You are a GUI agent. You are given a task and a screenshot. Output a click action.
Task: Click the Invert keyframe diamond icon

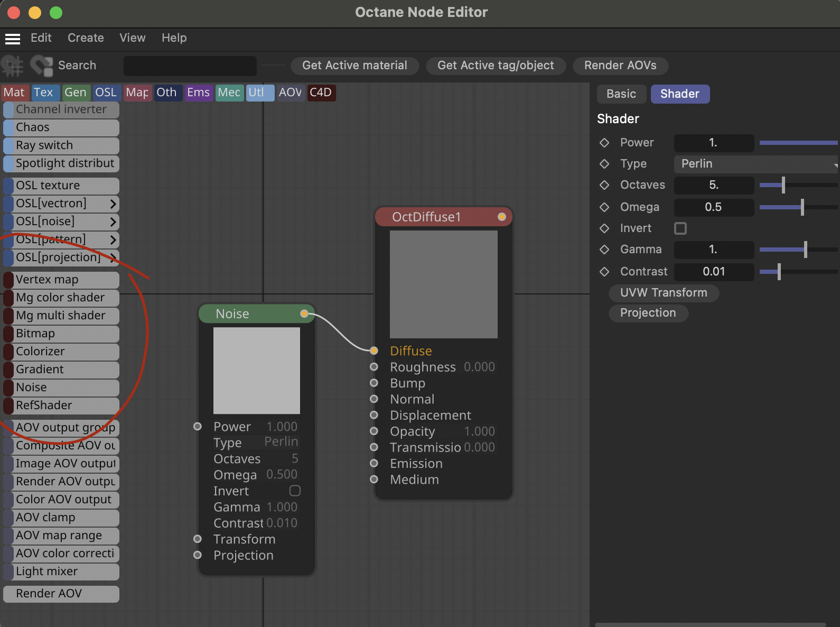pos(604,228)
